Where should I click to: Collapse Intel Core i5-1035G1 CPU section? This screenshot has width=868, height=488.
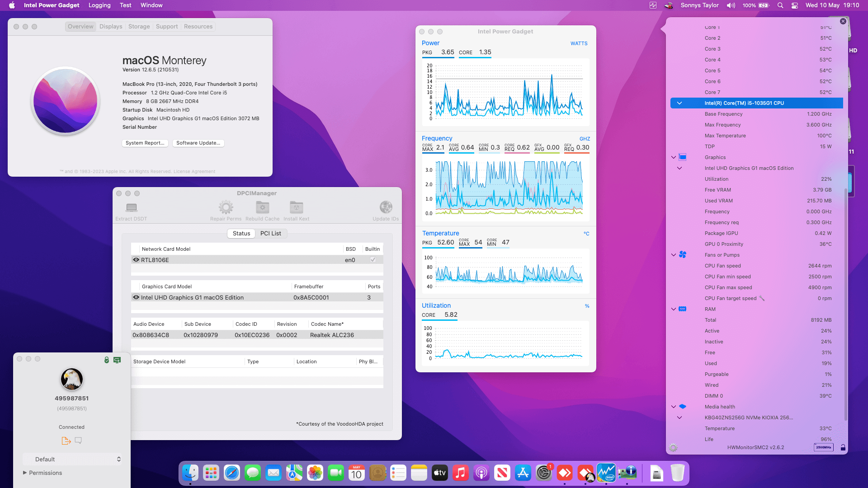(679, 103)
